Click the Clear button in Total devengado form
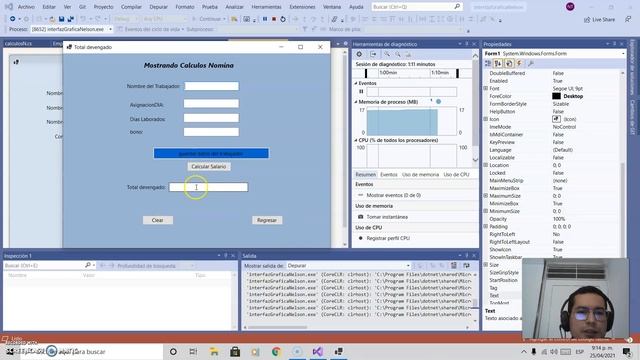Screen dimensions: 640x360 [158, 220]
